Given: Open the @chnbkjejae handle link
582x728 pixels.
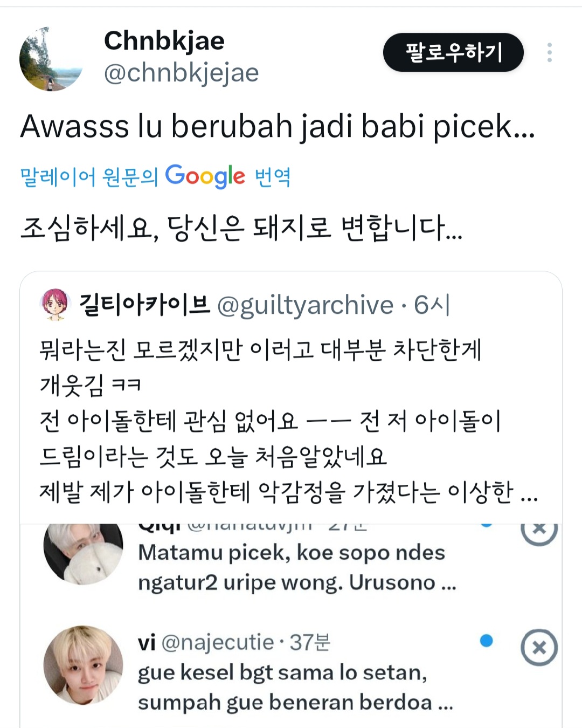Looking at the screenshot, I should click(181, 73).
